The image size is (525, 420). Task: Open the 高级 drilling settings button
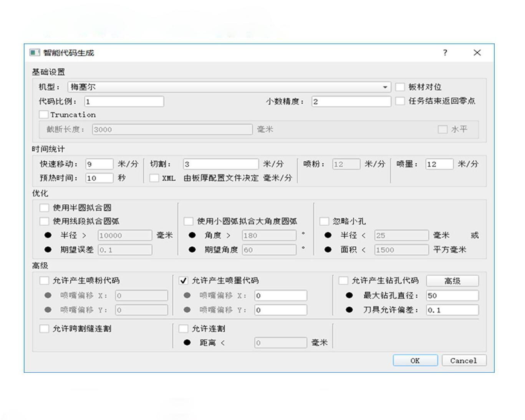coord(452,281)
